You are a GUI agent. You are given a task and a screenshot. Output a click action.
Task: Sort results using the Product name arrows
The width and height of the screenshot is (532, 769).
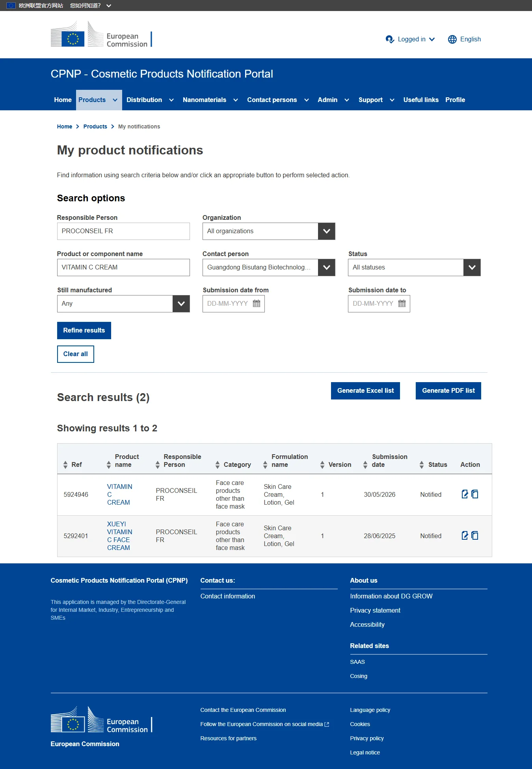pyautogui.click(x=109, y=465)
